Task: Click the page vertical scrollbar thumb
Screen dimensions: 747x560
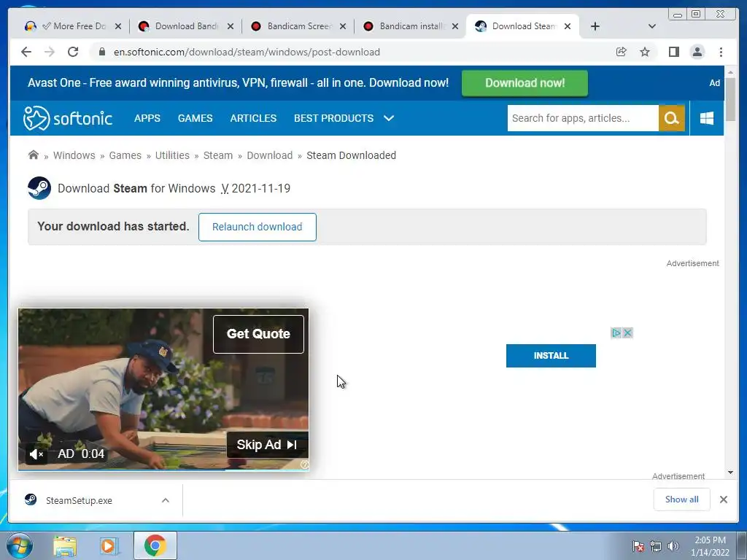Action: [x=731, y=99]
